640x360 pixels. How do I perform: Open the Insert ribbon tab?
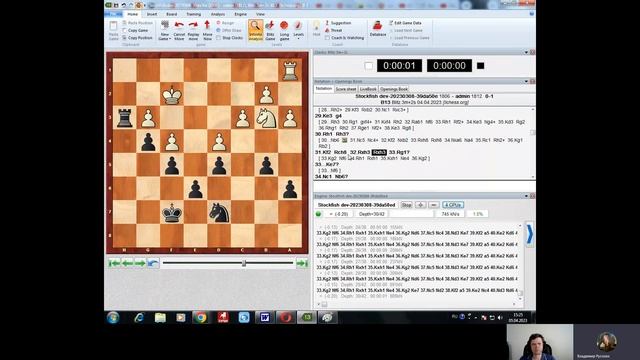click(152, 14)
